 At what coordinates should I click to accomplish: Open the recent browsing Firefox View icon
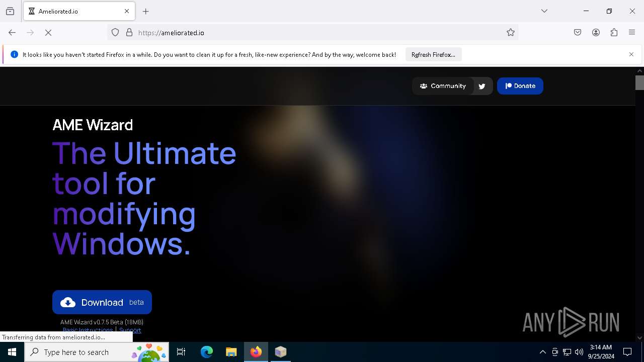click(x=10, y=11)
